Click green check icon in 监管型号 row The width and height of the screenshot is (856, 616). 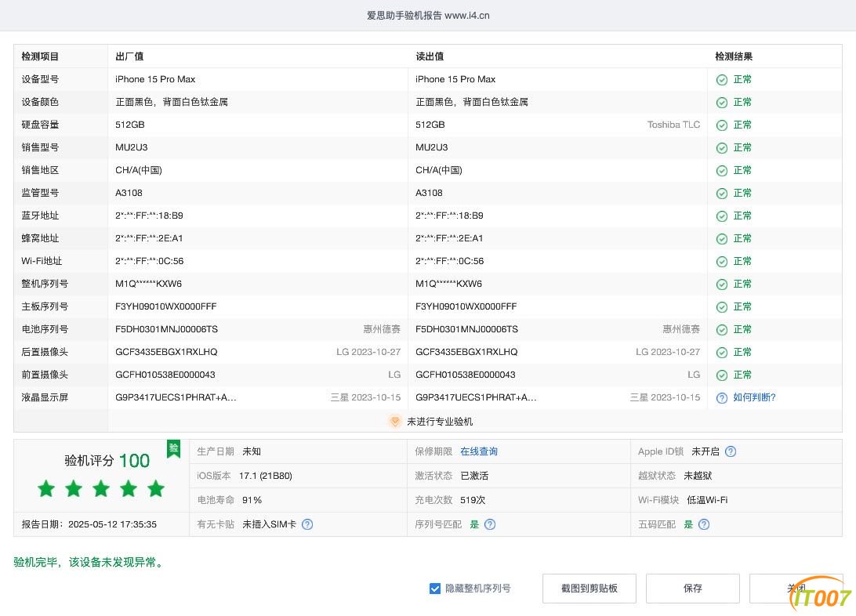click(x=722, y=193)
